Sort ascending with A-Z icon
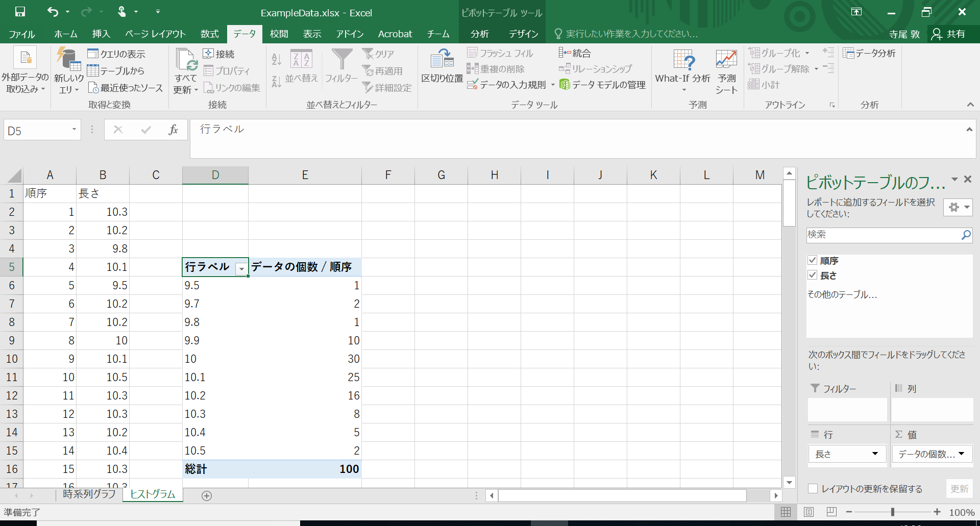Image resolution: width=980 pixels, height=526 pixels. [276, 59]
